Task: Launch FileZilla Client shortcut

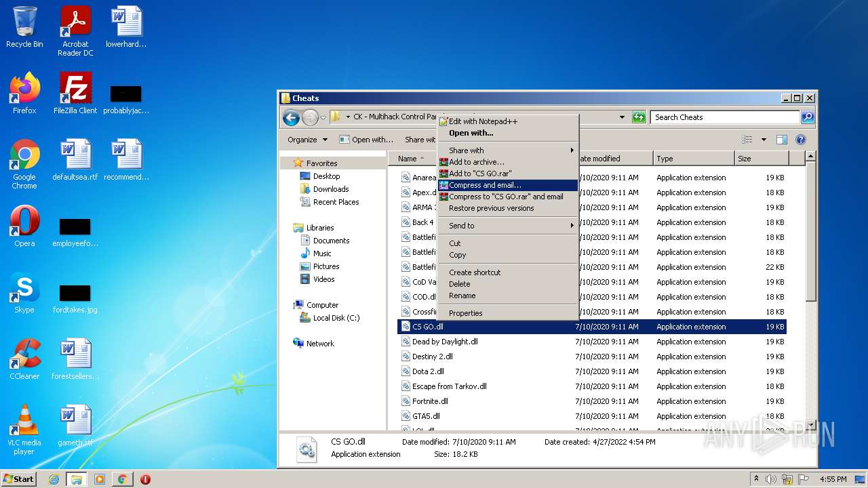Action: (75, 94)
